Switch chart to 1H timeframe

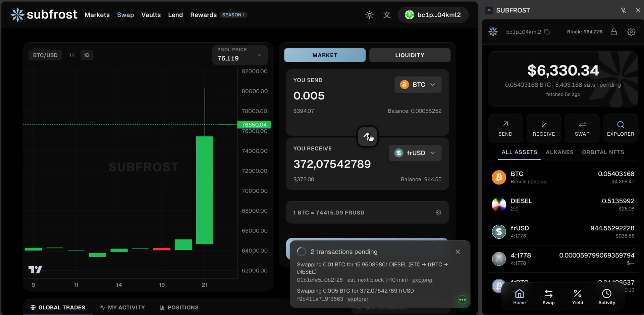72,55
